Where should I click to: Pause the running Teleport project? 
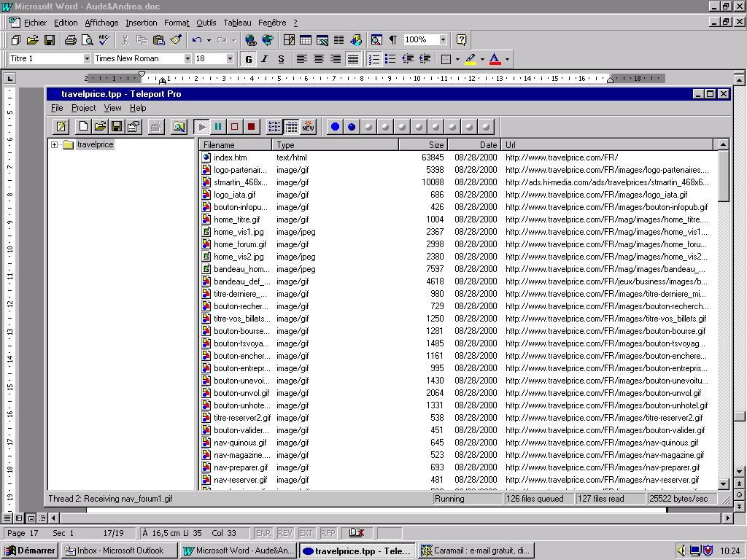pyautogui.click(x=218, y=127)
